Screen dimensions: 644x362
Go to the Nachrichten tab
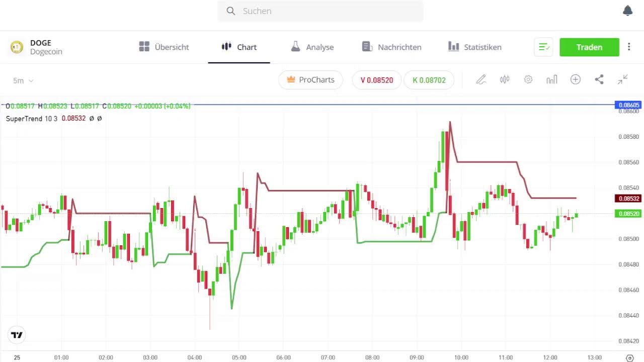click(392, 47)
